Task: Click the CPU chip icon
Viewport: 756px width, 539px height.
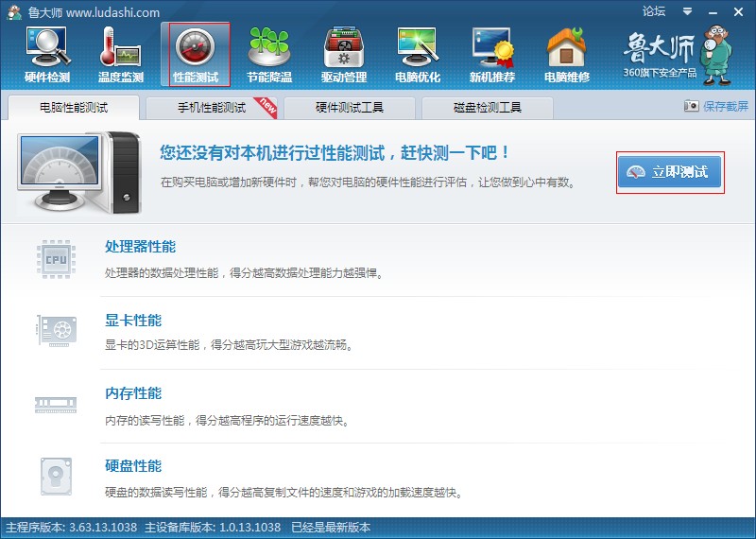Action: coord(56,259)
